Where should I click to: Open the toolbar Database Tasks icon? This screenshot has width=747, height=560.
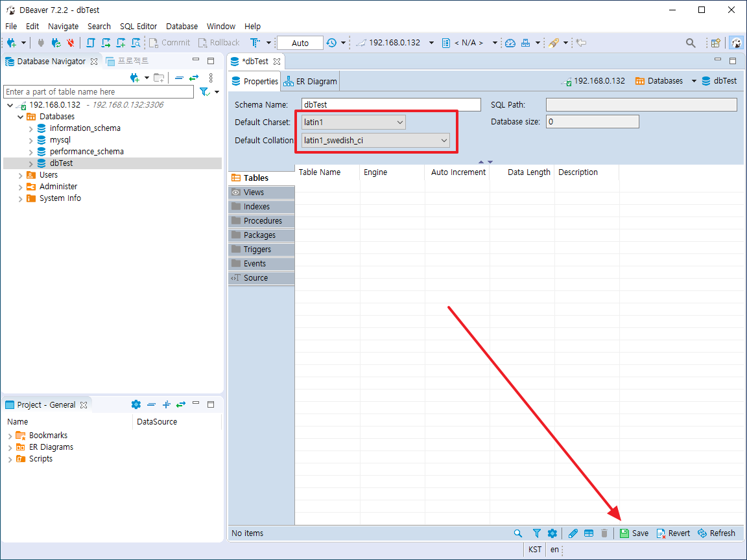(525, 43)
